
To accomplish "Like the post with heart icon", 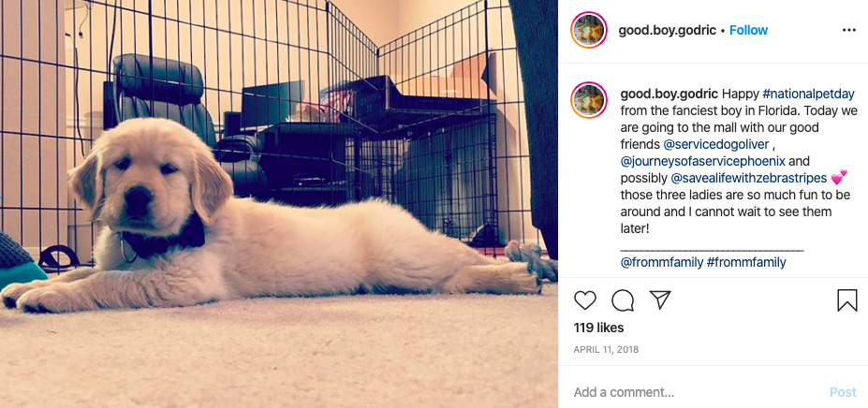I will pos(584,300).
